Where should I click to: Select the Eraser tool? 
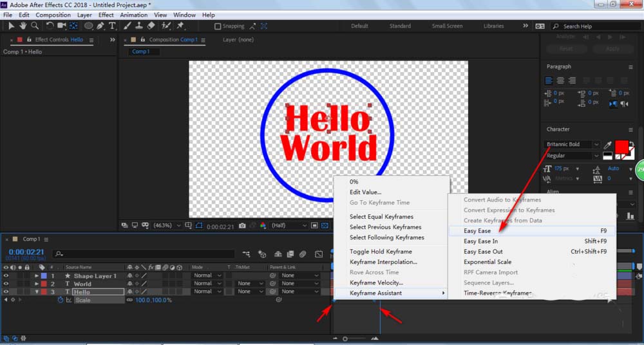tap(151, 26)
